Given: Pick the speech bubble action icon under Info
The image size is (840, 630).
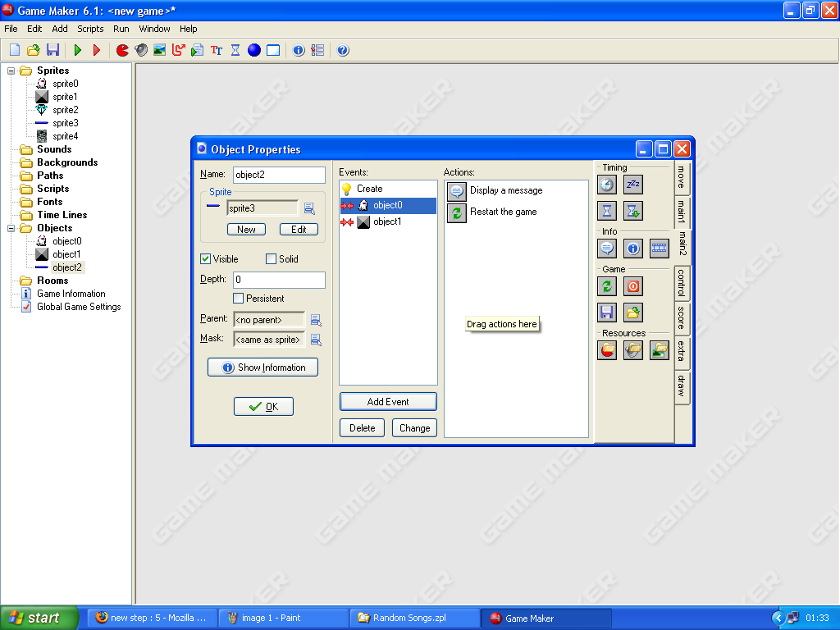Looking at the screenshot, I should (x=607, y=249).
